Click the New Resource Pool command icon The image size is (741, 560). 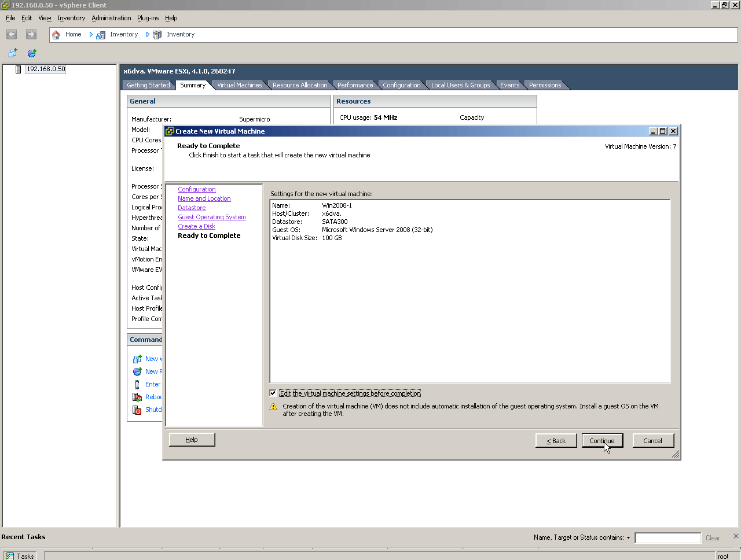point(137,371)
